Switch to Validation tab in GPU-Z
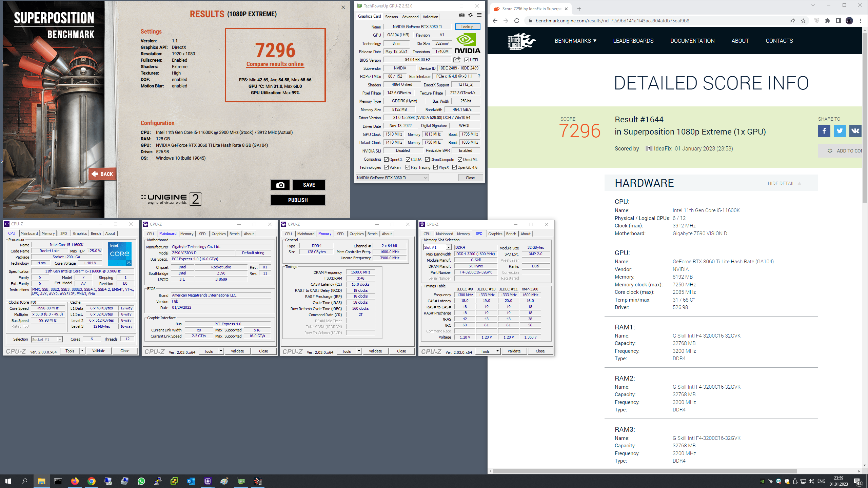Image resolution: width=868 pixels, height=488 pixels. [430, 17]
